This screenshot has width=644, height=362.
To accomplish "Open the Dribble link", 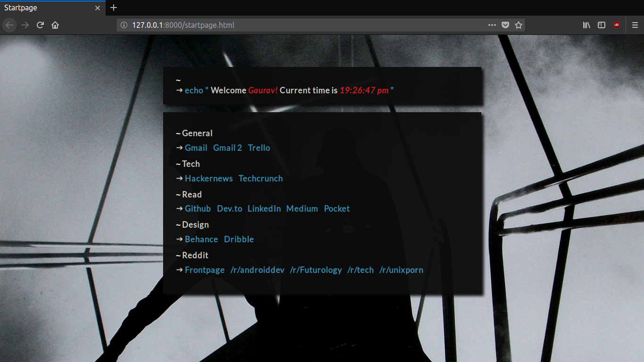I will click(239, 239).
